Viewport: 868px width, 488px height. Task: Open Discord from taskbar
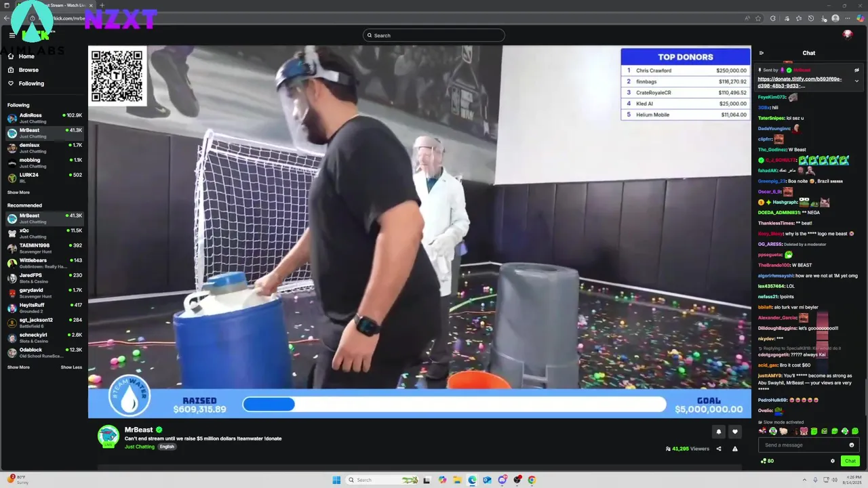coord(502,480)
